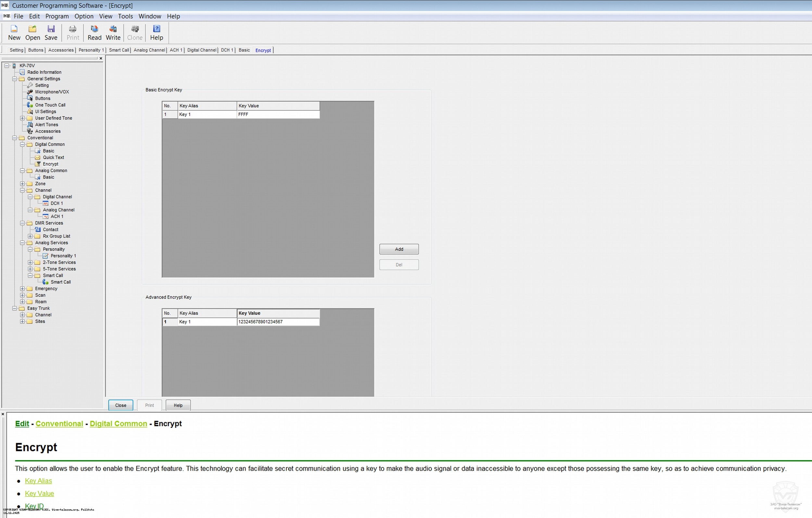Click the Add key button
Screen dimensions: 812x518
399,249
